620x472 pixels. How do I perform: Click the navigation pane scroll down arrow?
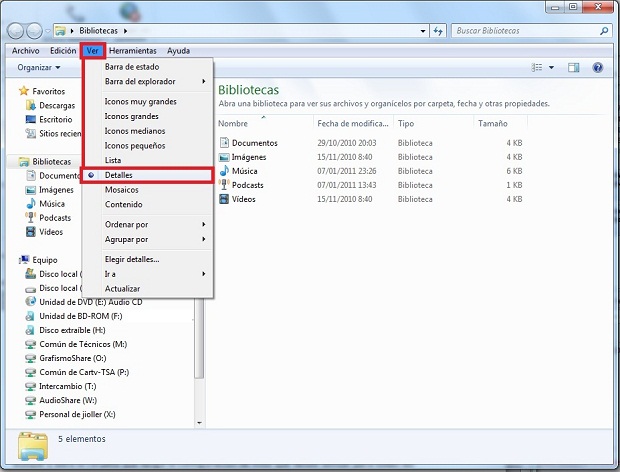(199, 423)
